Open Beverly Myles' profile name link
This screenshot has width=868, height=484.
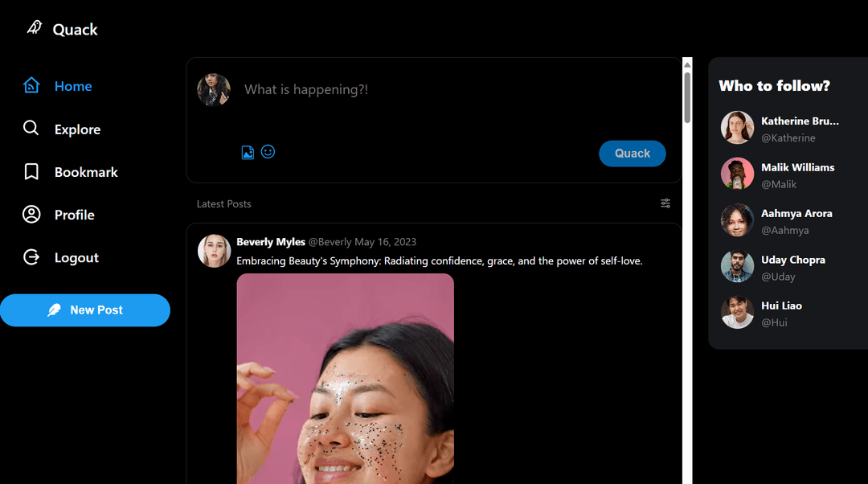tap(271, 242)
